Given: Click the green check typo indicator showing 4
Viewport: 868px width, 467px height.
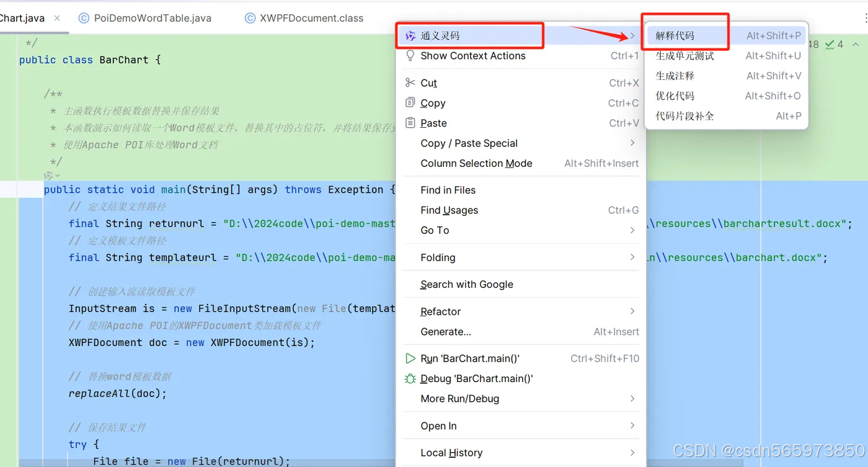Looking at the screenshot, I should [x=835, y=45].
